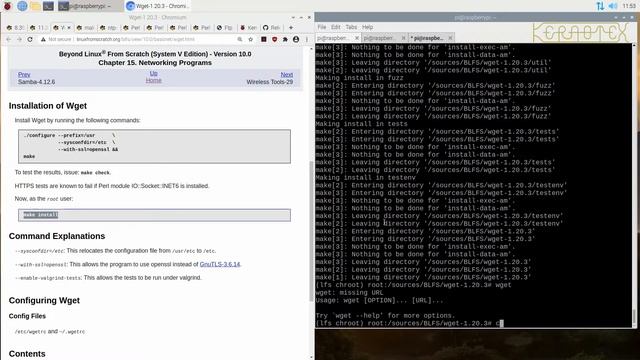The image size is (640, 360).
Task: Close the second terminal tab
Action: pos(403,38)
